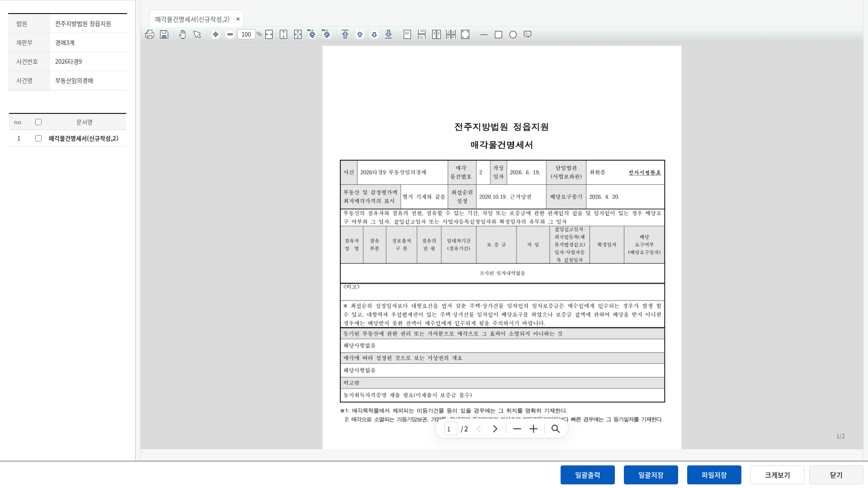The height and width of the screenshot is (488, 868).
Task: Fit document to height
Action: tap(283, 34)
